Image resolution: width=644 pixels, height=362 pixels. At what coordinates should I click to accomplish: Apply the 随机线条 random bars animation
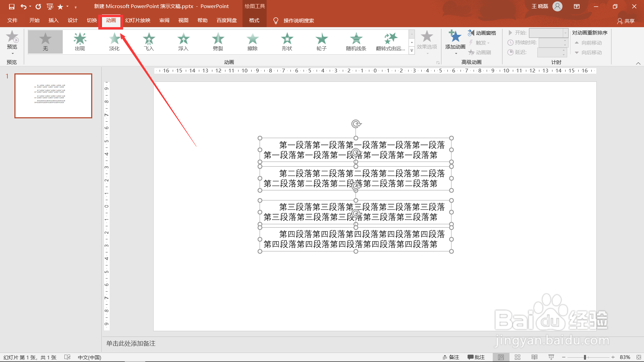click(356, 42)
